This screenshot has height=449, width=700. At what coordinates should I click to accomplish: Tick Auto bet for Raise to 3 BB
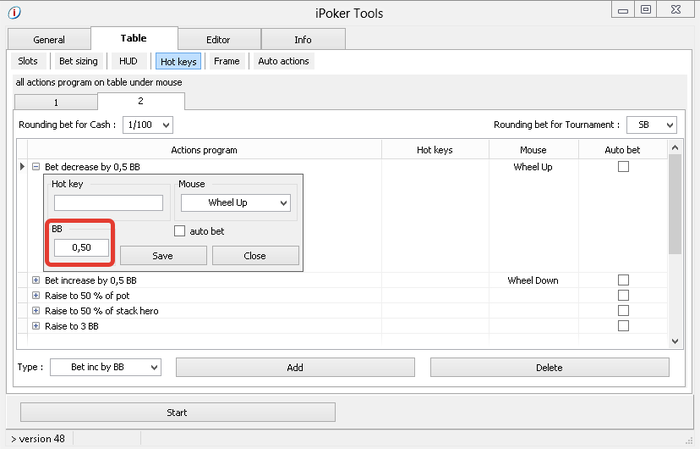pyautogui.click(x=623, y=326)
